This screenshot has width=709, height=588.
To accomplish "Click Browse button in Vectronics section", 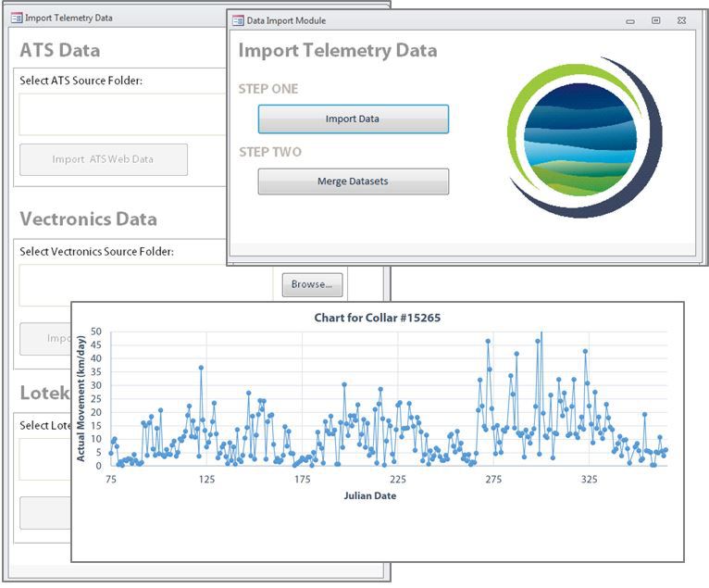I will pos(312,284).
